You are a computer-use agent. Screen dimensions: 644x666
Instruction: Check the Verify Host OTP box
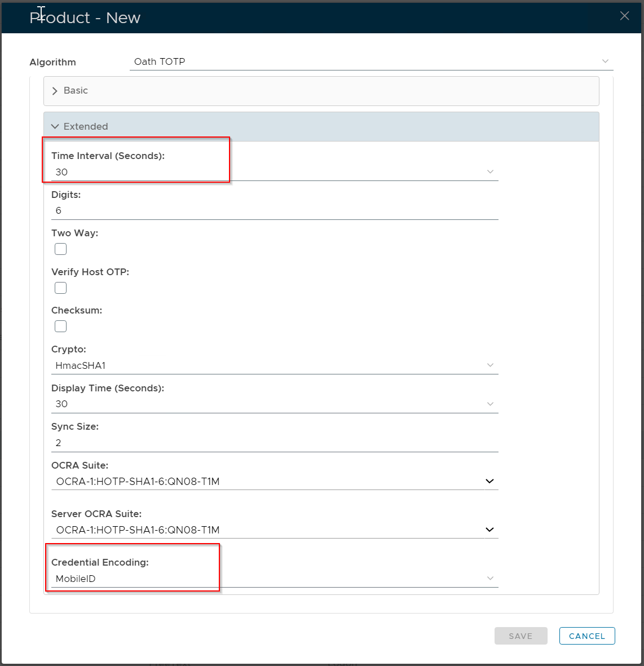(x=60, y=288)
